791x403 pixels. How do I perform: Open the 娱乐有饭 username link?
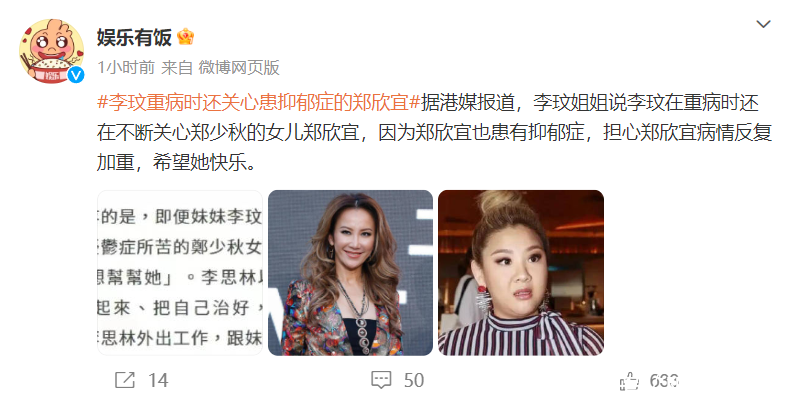(x=134, y=37)
